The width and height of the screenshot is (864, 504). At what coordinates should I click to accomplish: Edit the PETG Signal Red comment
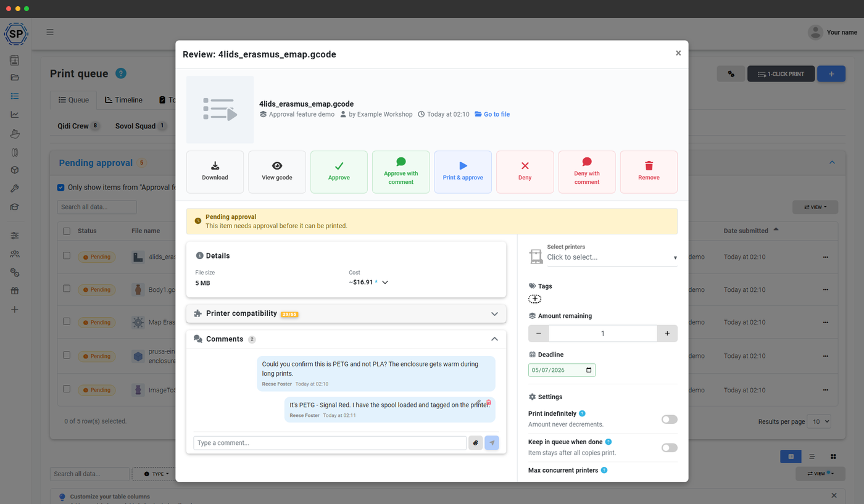(478, 402)
